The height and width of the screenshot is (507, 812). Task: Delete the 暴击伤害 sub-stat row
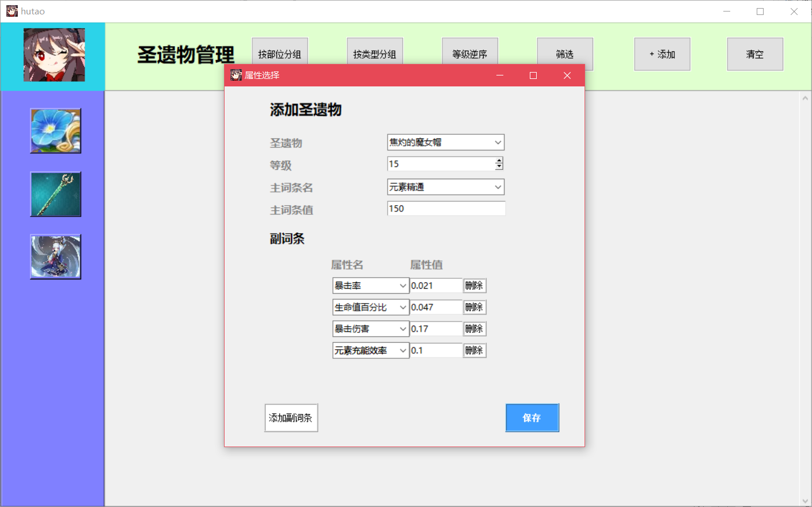click(x=475, y=329)
